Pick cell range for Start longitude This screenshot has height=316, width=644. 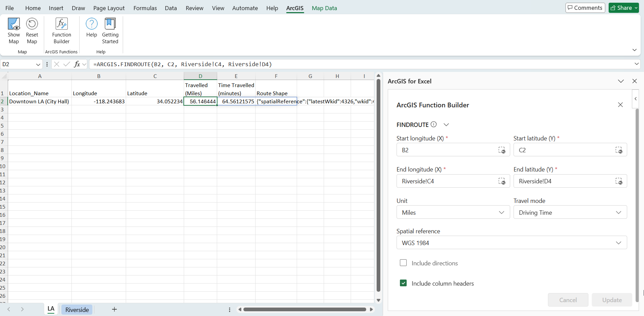pos(502,150)
